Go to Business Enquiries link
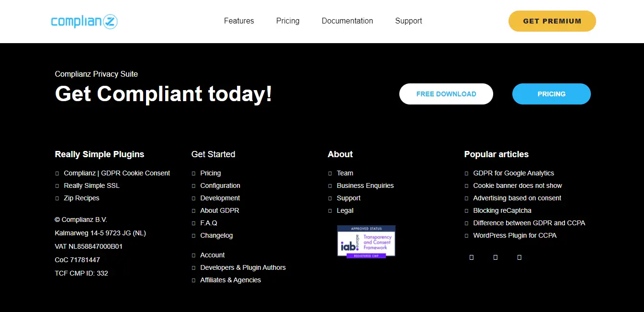Viewport: 644px width, 312px height. tap(365, 185)
